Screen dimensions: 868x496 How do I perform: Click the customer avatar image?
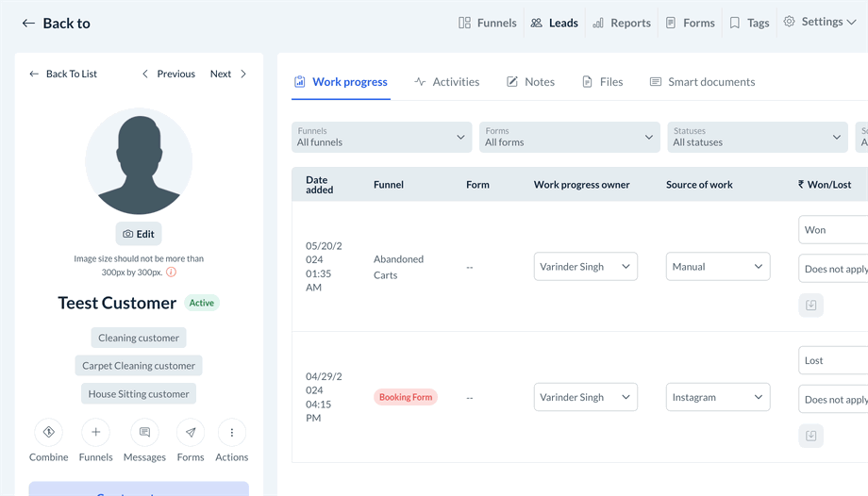139,161
